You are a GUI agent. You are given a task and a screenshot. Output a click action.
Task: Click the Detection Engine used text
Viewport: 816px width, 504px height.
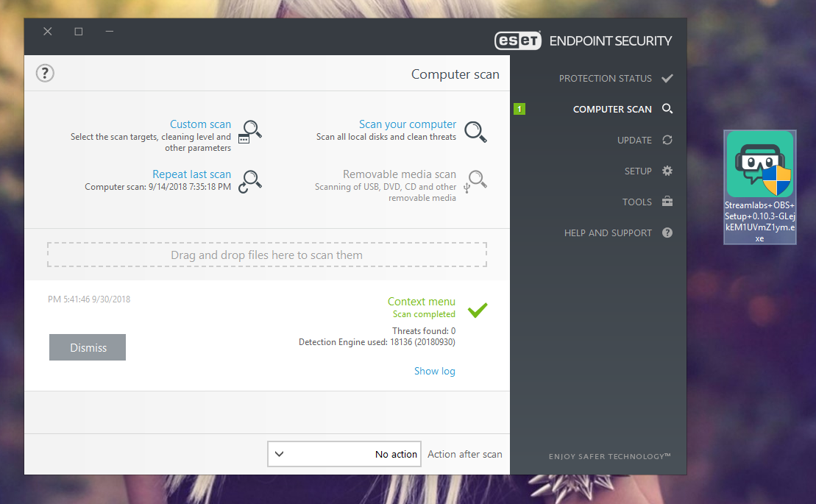(377, 342)
